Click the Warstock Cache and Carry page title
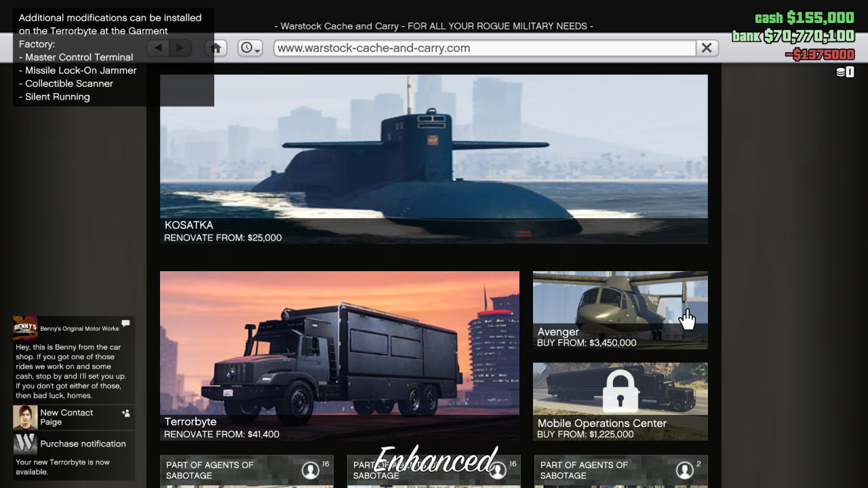This screenshot has height=488, width=868. (434, 26)
